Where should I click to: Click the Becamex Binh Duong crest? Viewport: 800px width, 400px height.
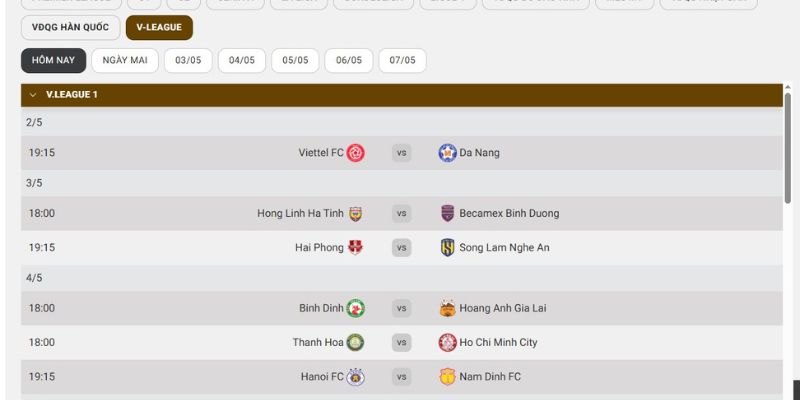click(447, 213)
